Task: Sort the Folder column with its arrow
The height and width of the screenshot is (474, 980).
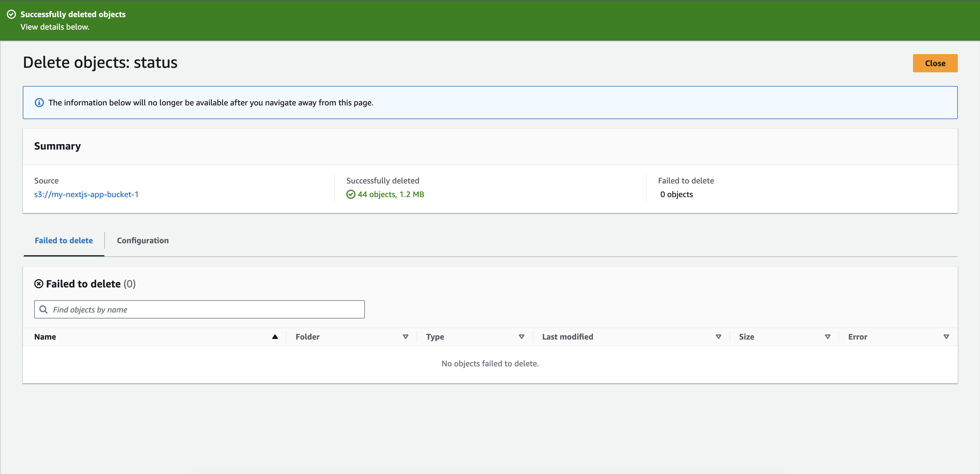Action: 406,337
